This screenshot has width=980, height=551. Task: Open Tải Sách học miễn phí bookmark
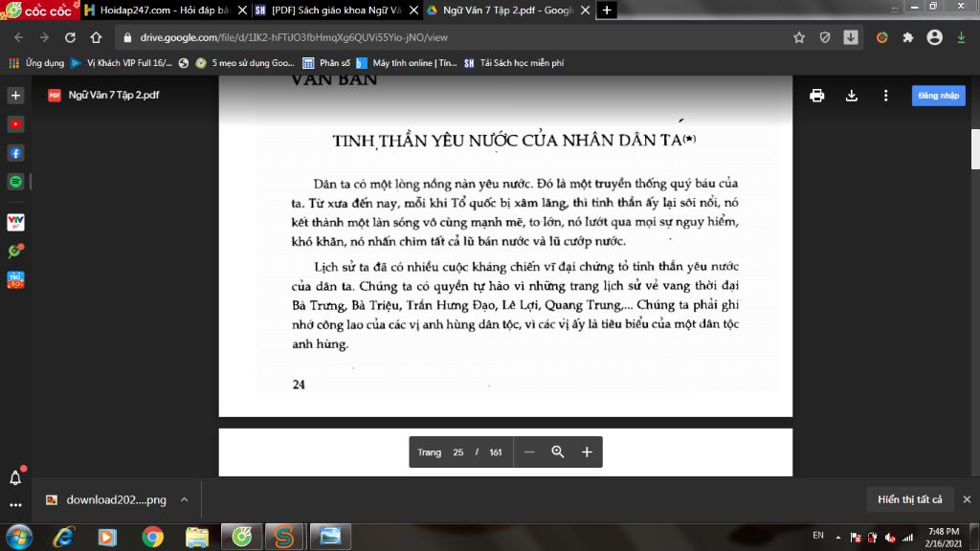pyautogui.click(x=514, y=63)
